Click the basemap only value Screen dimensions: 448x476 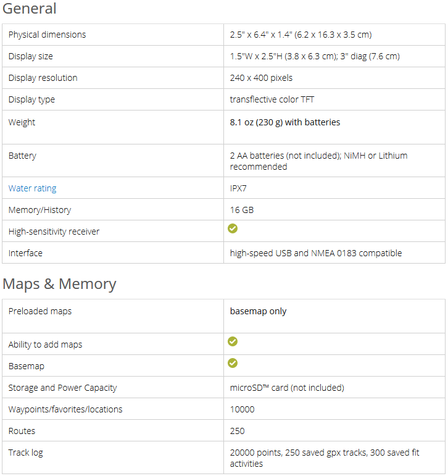tap(258, 311)
